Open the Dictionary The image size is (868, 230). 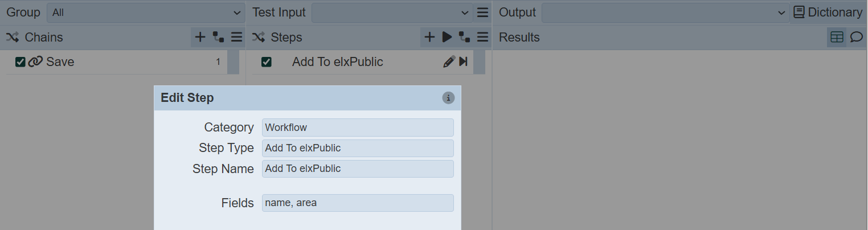[828, 13]
